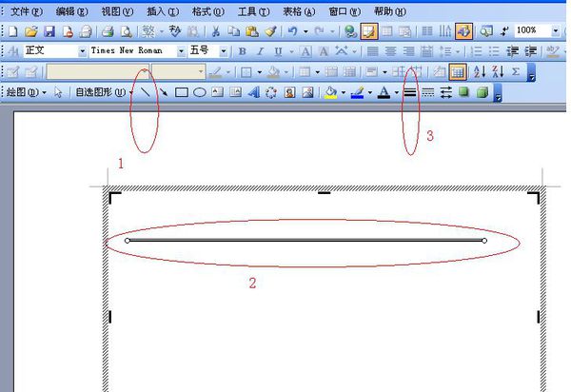Apply Fill Color yellow paint bucket

click(x=330, y=92)
